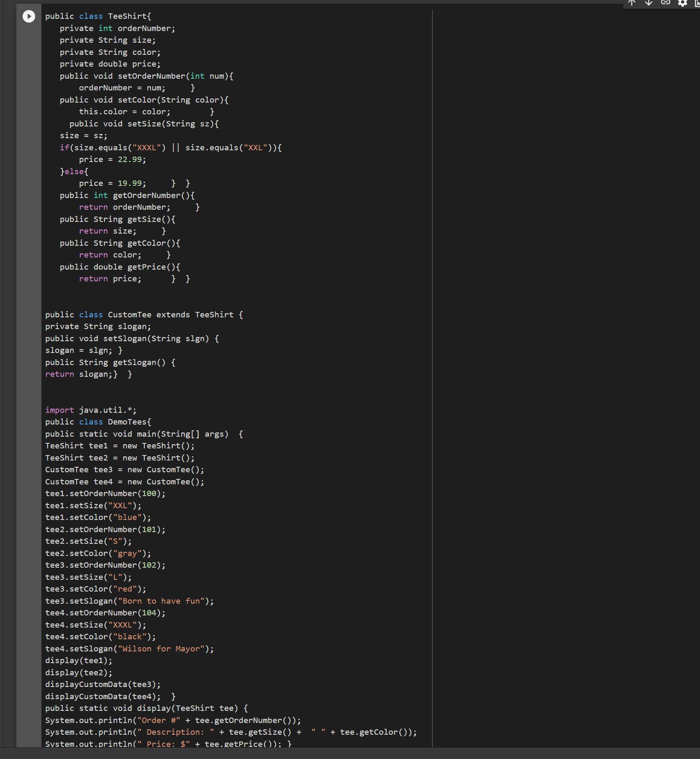Screen dimensions: 700x759
Task: Move the cell up
Action: [632, 3]
